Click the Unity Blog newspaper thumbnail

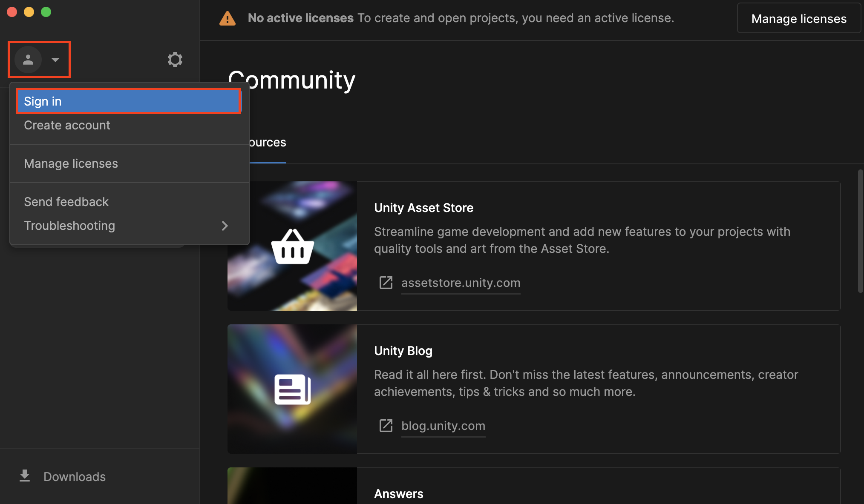tap(292, 389)
